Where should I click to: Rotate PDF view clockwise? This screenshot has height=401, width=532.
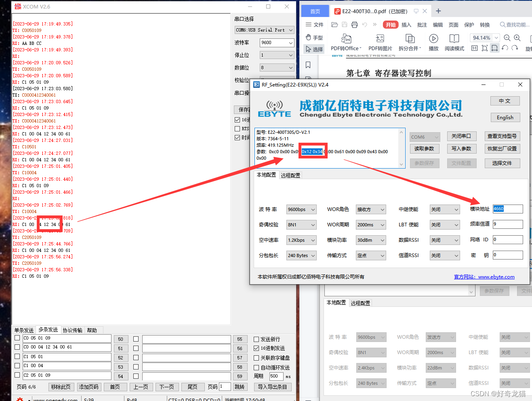515,48
